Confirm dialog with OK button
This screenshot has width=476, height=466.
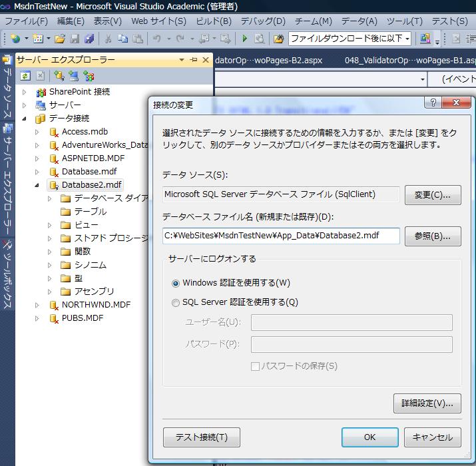pyautogui.click(x=369, y=437)
